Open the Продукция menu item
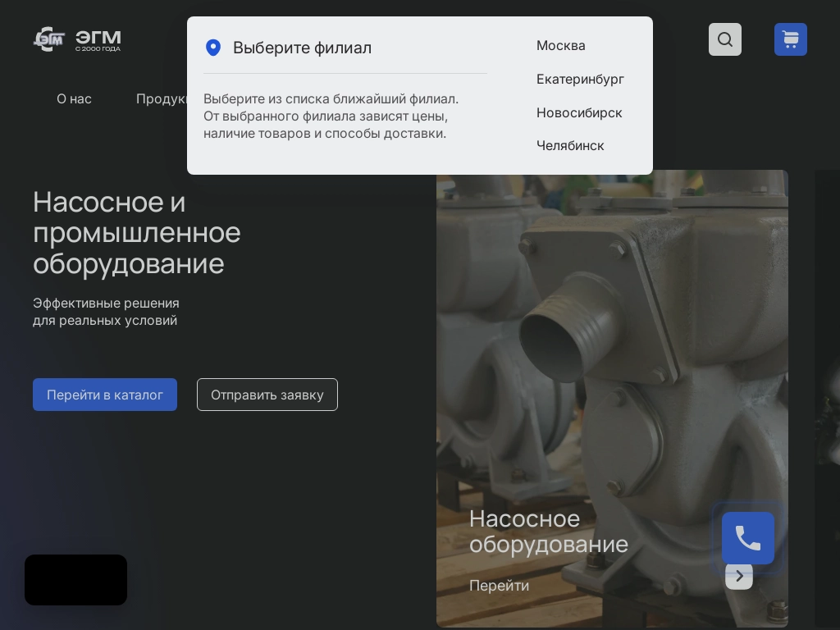 click(162, 99)
